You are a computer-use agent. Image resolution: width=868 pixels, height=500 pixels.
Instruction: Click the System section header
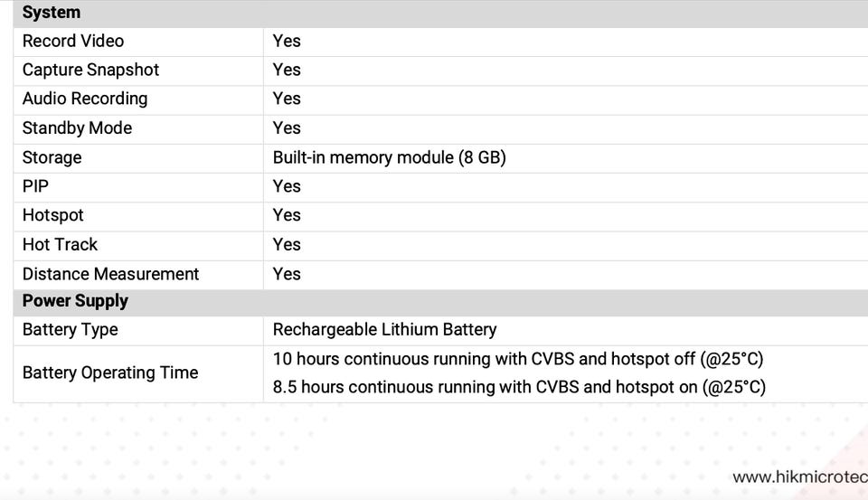click(52, 13)
